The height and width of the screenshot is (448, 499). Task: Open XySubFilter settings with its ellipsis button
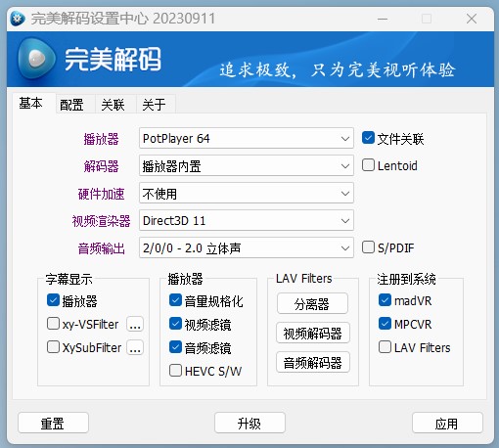tap(135, 347)
